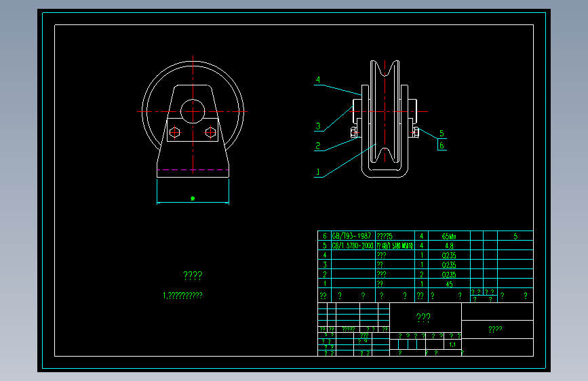Select part callout number 1

pos(318,172)
